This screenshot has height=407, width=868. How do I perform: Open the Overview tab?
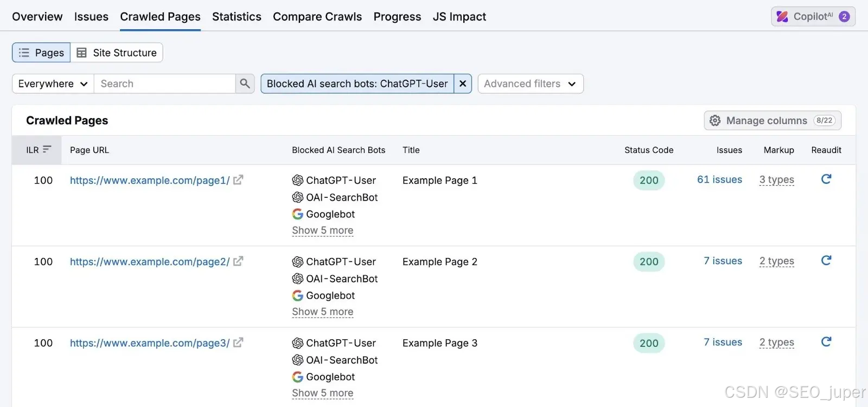(37, 17)
